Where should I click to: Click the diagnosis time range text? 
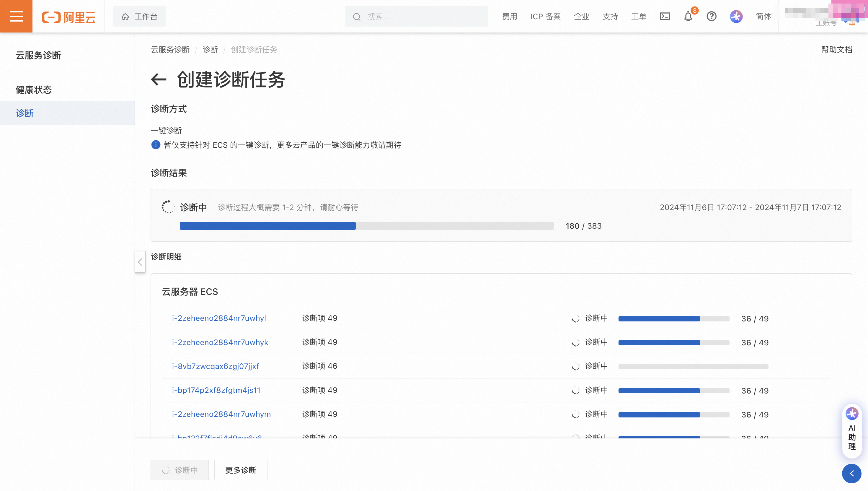[750, 207]
